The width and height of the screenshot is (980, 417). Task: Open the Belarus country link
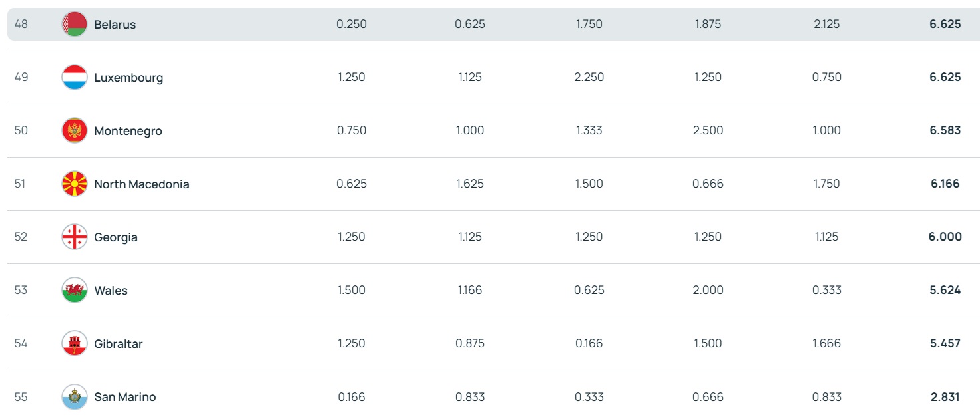[x=115, y=25]
